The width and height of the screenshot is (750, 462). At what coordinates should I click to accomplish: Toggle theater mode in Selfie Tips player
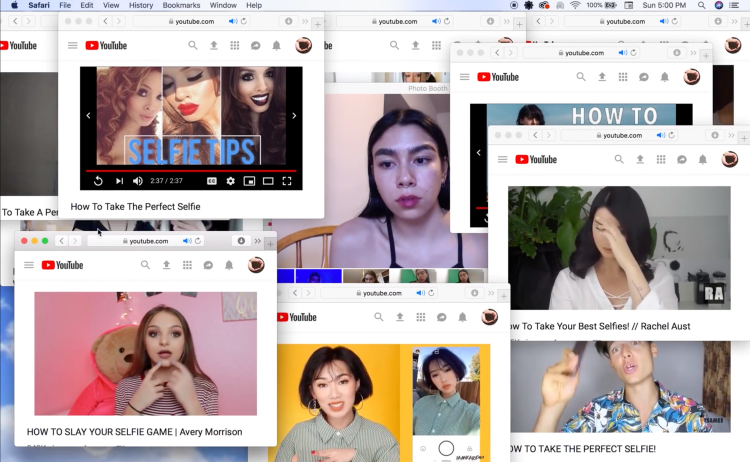268,181
